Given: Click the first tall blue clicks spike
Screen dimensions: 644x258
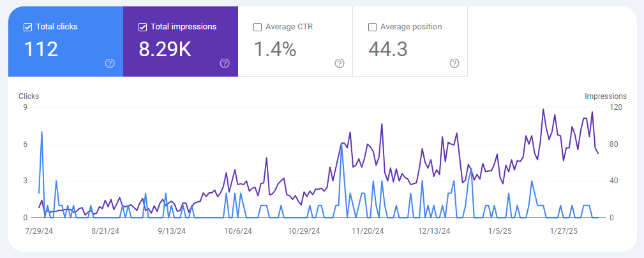Looking at the screenshot, I should [x=42, y=133].
